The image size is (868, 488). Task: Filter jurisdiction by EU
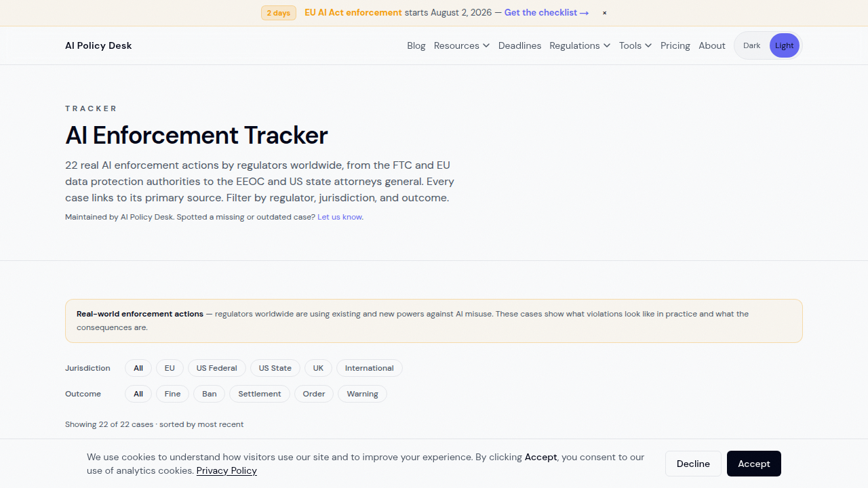170,368
